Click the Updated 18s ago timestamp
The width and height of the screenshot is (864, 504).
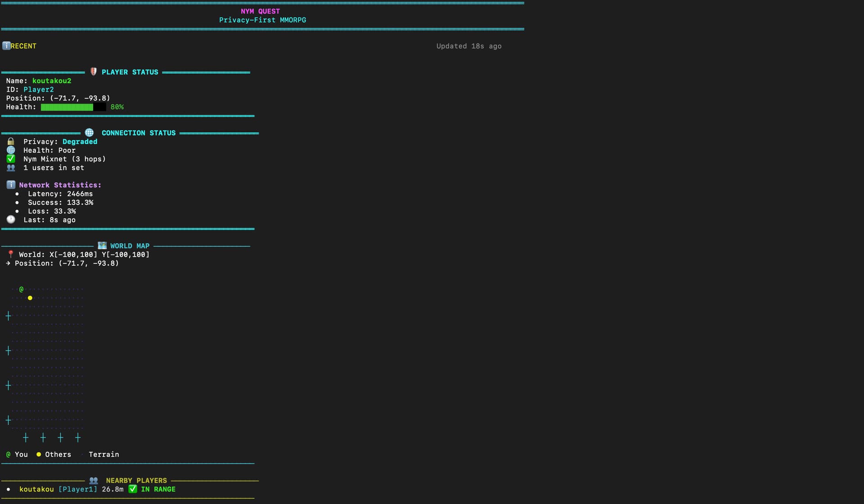[x=469, y=46]
